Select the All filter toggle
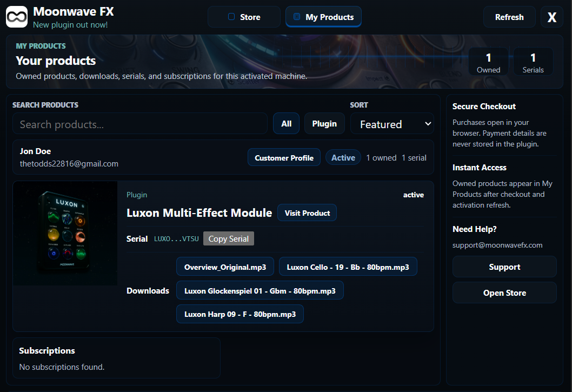 click(x=287, y=124)
